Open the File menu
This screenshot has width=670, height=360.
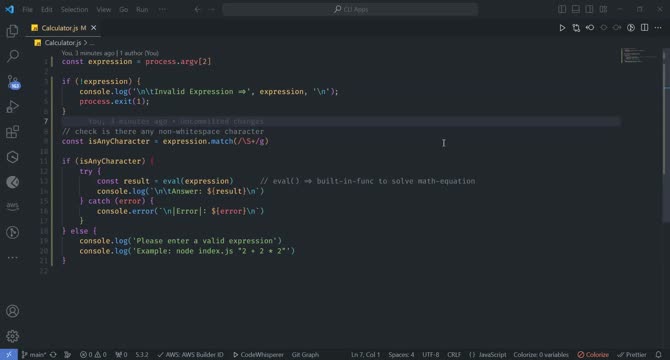click(x=27, y=9)
